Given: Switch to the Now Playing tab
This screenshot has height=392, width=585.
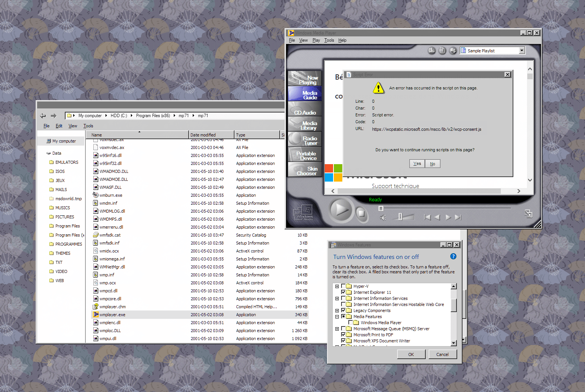Looking at the screenshot, I should tap(305, 78).
